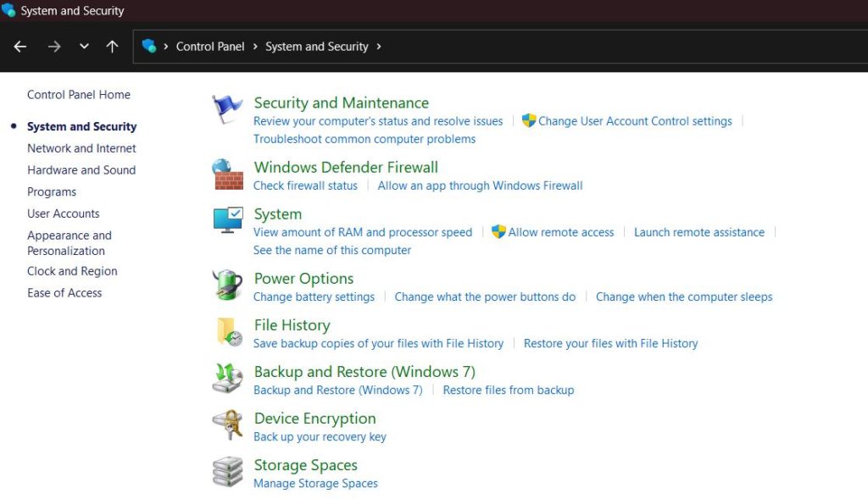Expand the chevron after System and Security breadcrumb

coord(379,47)
